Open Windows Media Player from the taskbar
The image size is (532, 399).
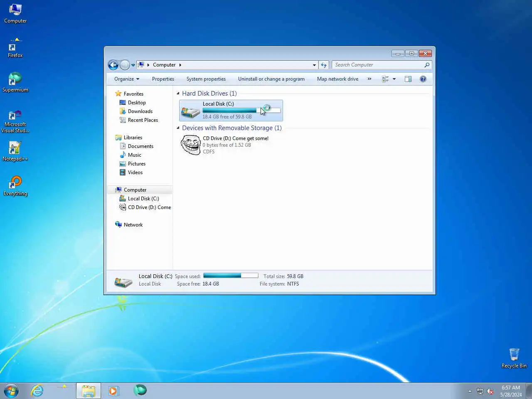click(x=113, y=391)
